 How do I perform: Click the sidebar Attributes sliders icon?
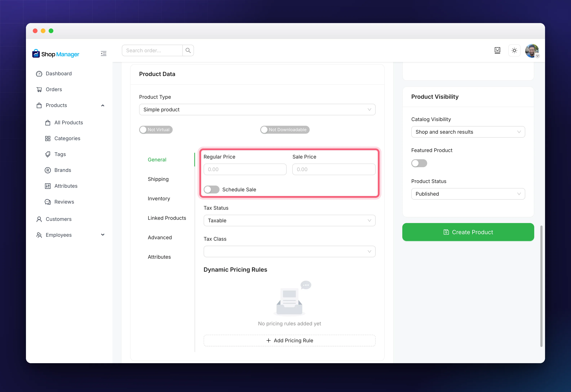coord(48,186)
